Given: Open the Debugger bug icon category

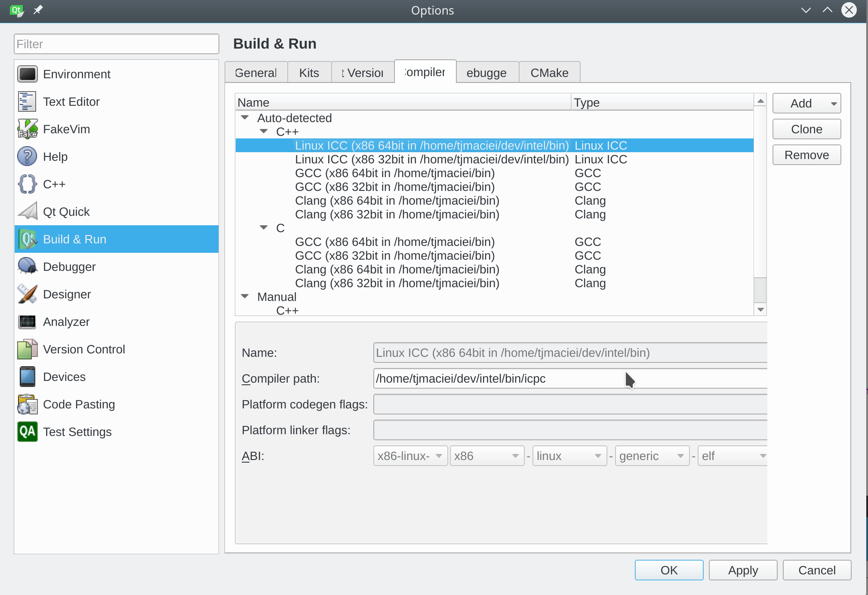Looking at the screenshot, I should point(28,267).
